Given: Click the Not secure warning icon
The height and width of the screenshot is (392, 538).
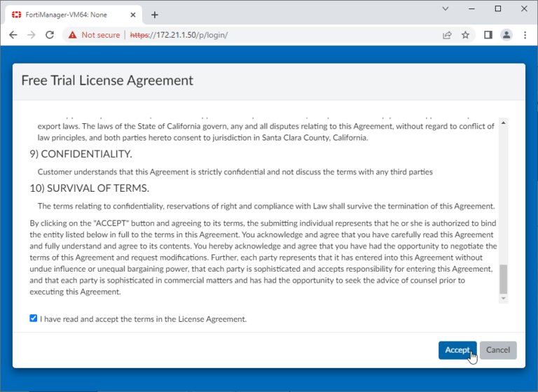Looking at the screenshot, I should tap(72, 35).
